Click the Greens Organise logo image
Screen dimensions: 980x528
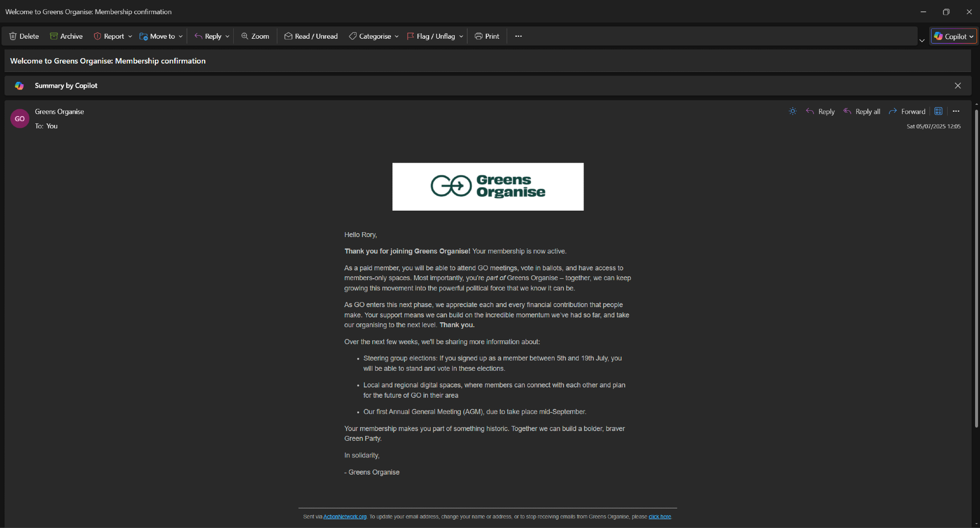click(x=488, y=187)
